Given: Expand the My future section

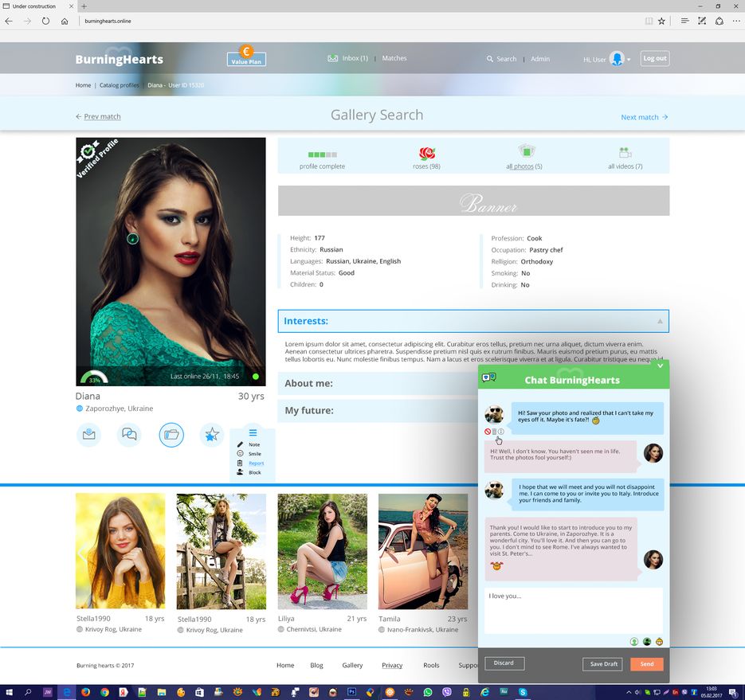Looking at the screenshot, I should (378, 410).
